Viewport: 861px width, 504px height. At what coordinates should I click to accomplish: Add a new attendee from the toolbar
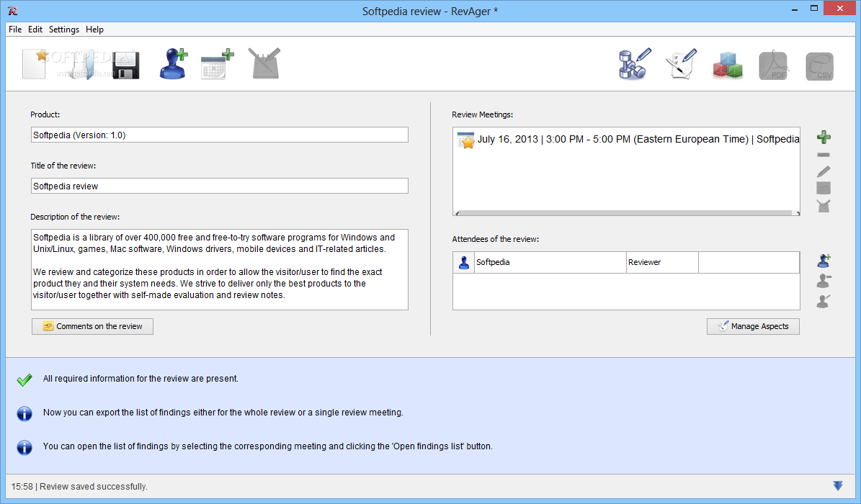(x=173, y=63)
